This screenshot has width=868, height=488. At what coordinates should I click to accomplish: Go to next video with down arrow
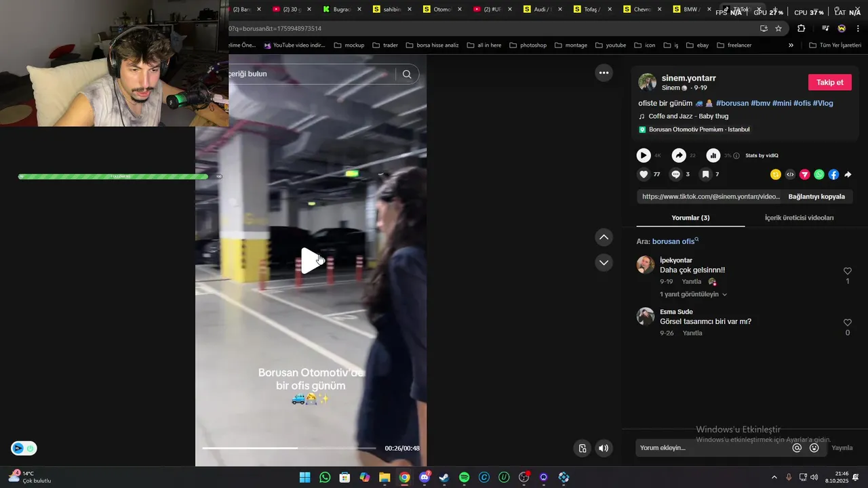604,262
